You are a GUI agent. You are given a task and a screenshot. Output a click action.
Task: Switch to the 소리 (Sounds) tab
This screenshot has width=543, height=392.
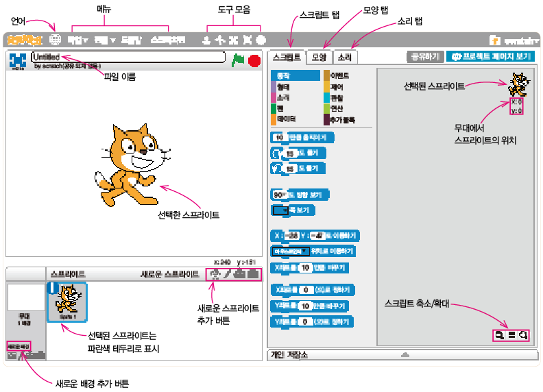point(345,57)
